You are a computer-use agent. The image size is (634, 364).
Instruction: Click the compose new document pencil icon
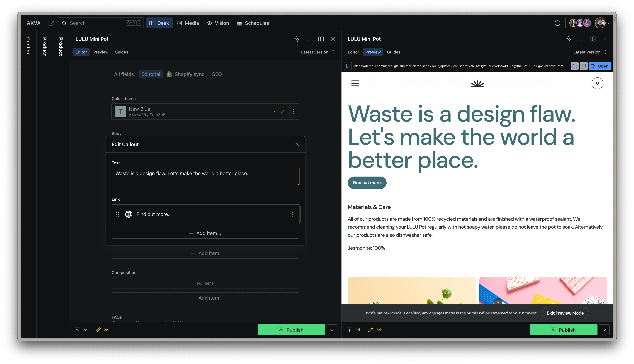51,23
